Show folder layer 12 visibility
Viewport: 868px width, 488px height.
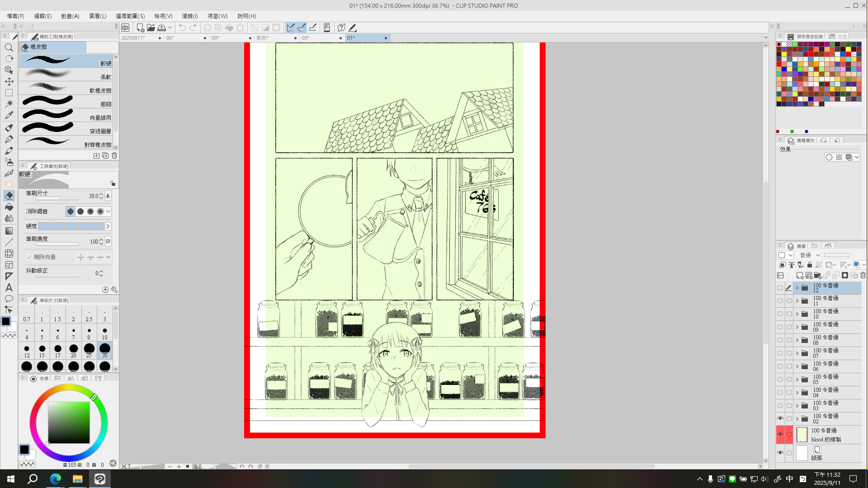[x=780, y=288]
